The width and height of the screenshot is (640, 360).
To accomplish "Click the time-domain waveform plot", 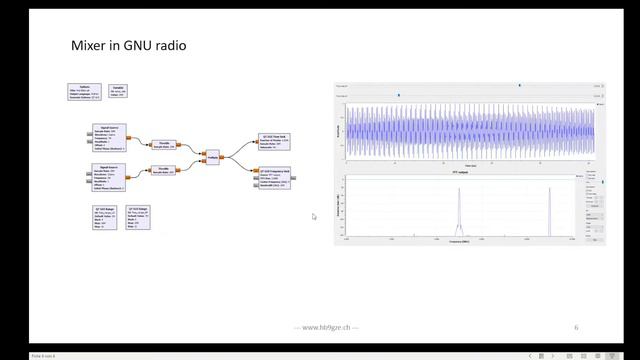I will click(470, 131).
